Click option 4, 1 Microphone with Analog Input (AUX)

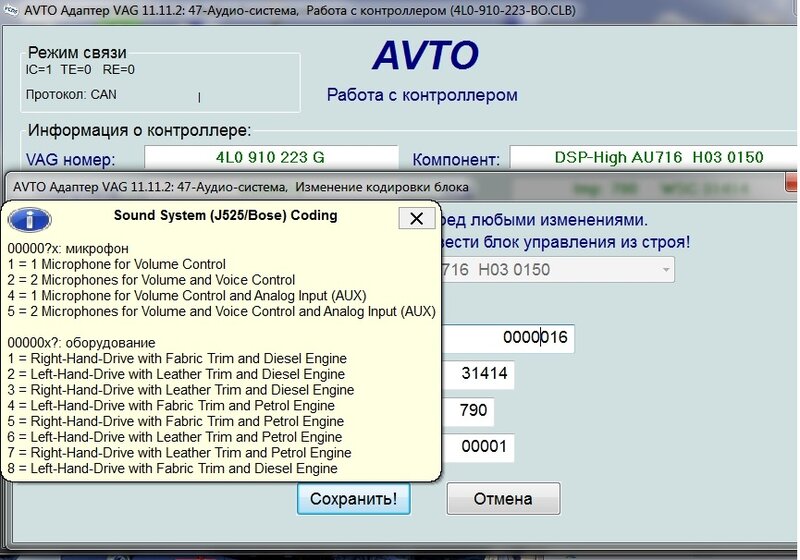click(187, 296)
